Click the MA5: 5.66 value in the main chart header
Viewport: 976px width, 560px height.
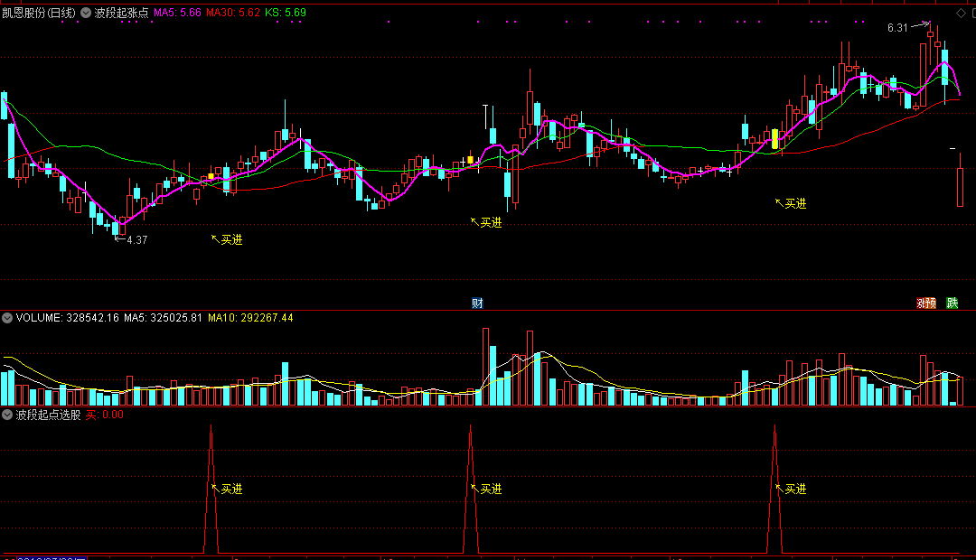pos(177,13)
